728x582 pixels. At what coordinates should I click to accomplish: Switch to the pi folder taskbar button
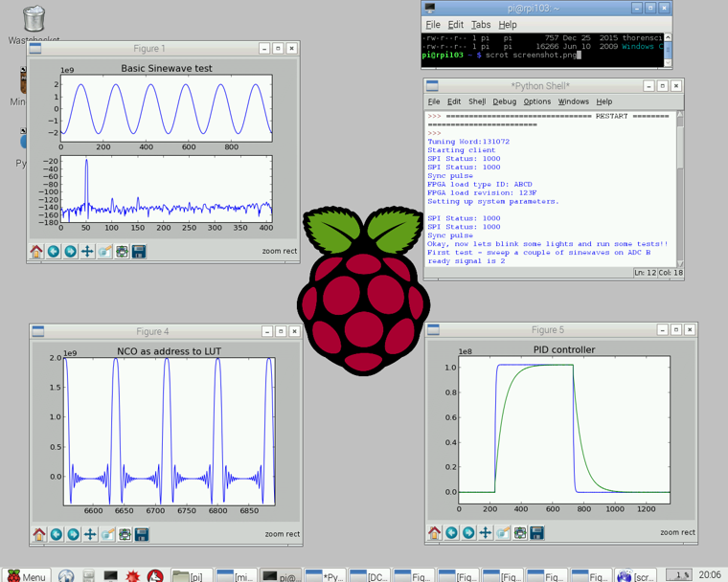(192, 575)
